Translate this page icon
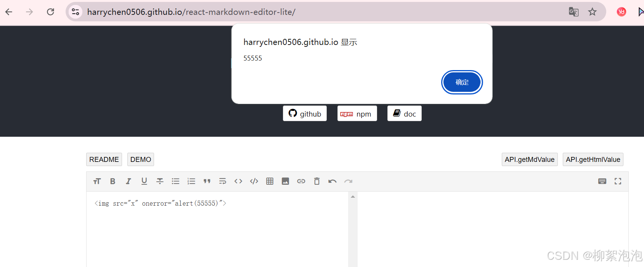Image resolution: width=644 pixels, height=267 pixels. 573,12
